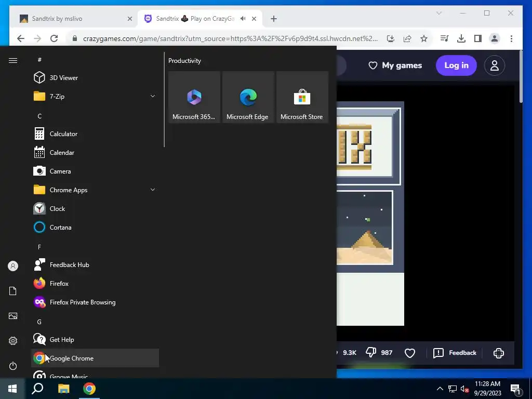
Task: Open the notification center icon
Action: 515,389
